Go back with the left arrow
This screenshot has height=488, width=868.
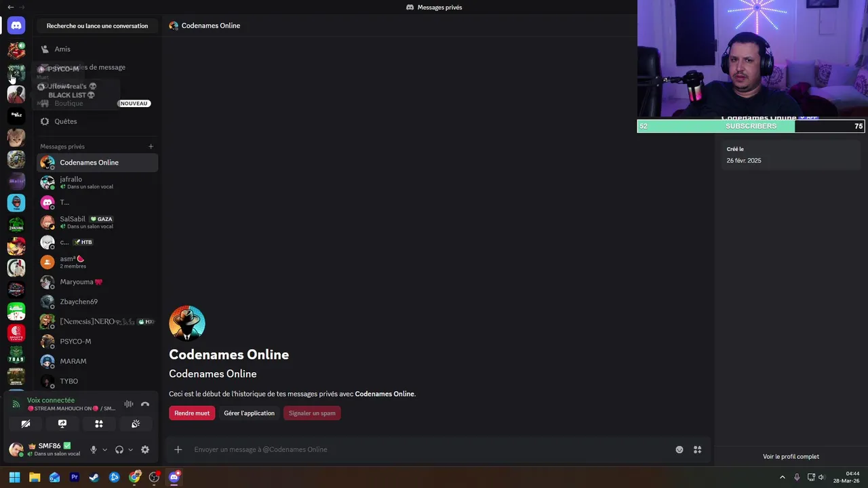point(11,7)
